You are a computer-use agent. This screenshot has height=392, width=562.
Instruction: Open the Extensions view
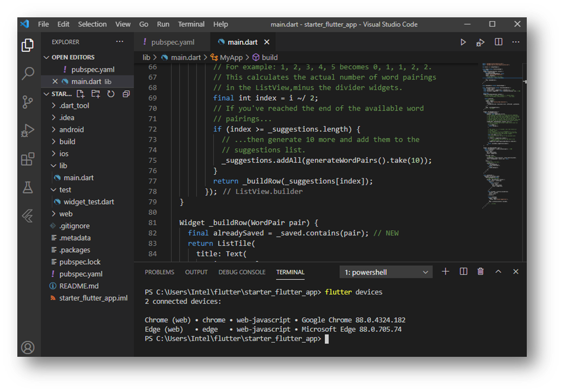tap(28, 159)
